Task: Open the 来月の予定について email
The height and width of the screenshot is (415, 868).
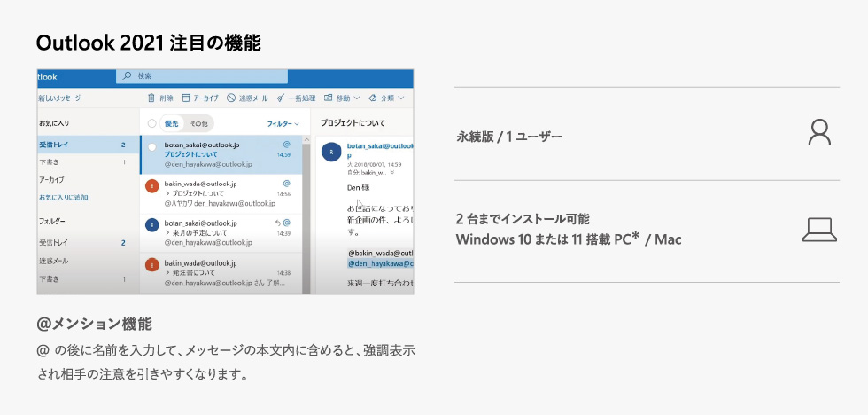Action: tap(221, 233)
